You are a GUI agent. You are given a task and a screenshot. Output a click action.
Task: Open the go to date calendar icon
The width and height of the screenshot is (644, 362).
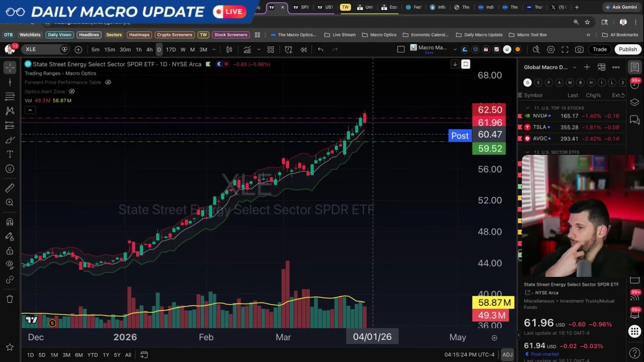(x=144, y=355)
